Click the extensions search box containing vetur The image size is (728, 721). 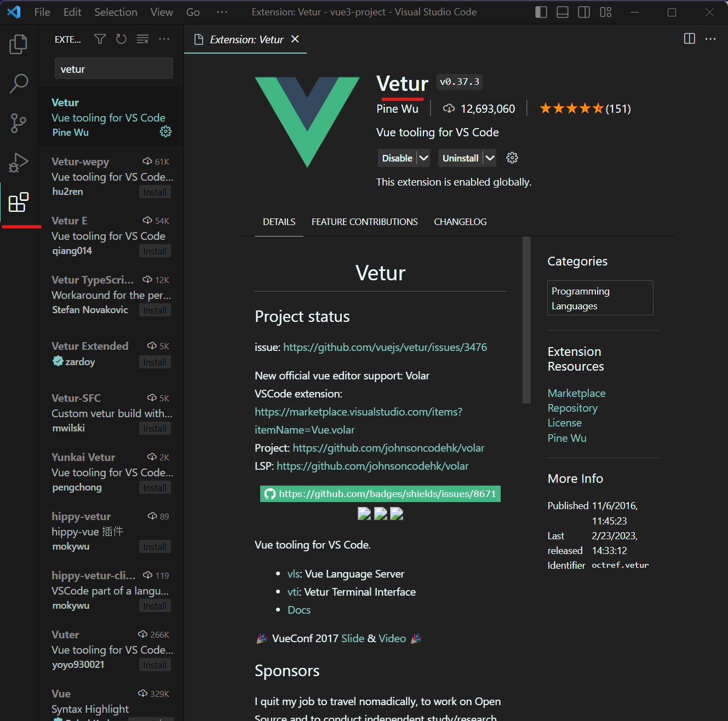[114, 68]
